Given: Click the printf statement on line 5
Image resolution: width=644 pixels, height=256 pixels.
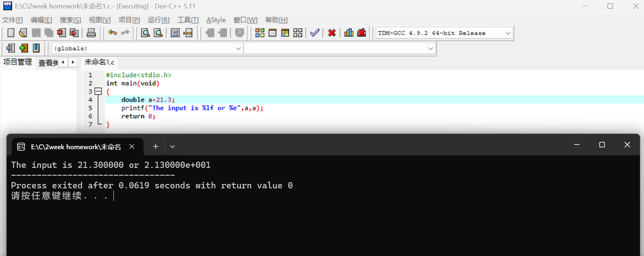Looking at the screenshot, I should 192,108.
